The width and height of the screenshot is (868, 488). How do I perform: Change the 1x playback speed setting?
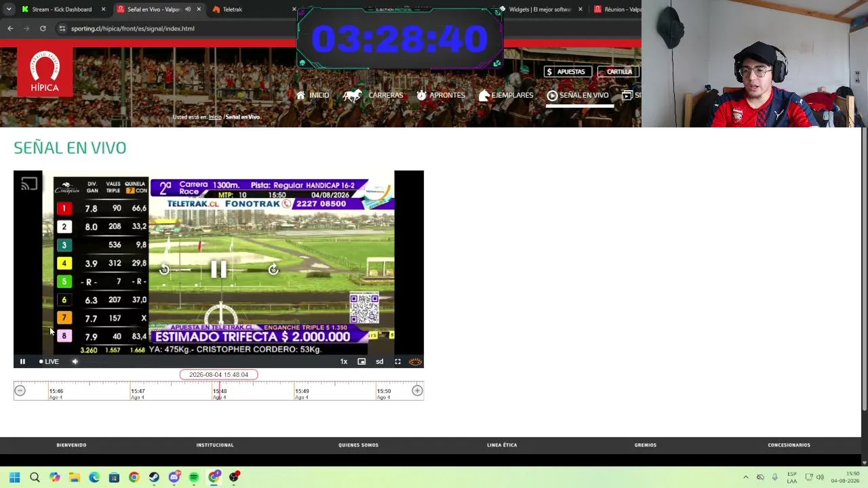[x=344, y=361]
